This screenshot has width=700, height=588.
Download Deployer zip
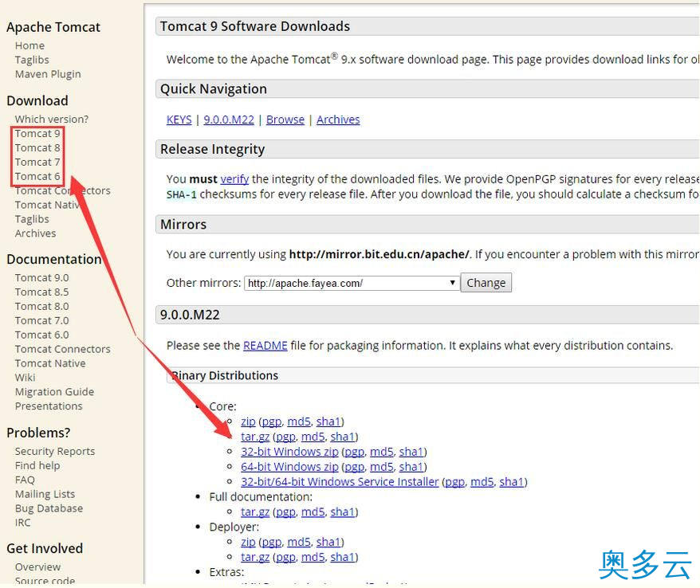(248, 542)
